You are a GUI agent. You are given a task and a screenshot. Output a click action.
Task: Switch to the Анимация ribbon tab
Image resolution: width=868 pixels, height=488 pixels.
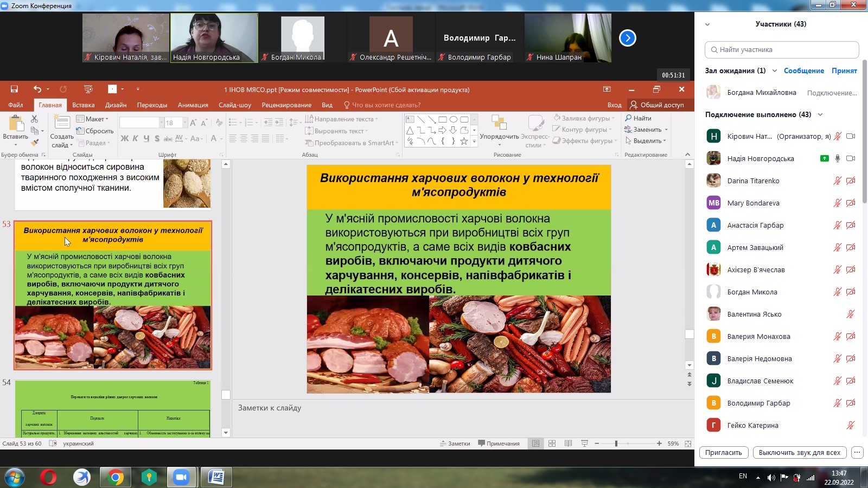point(193,105)
